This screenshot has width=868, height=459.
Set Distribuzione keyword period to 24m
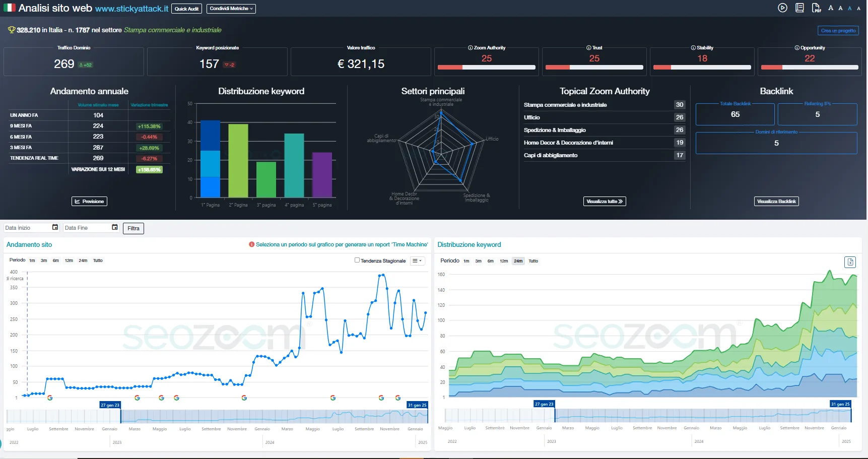[518, 261]
